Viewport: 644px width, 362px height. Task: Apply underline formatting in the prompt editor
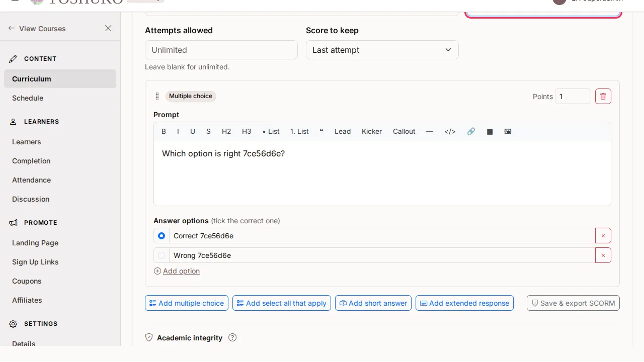coord(193,131)
